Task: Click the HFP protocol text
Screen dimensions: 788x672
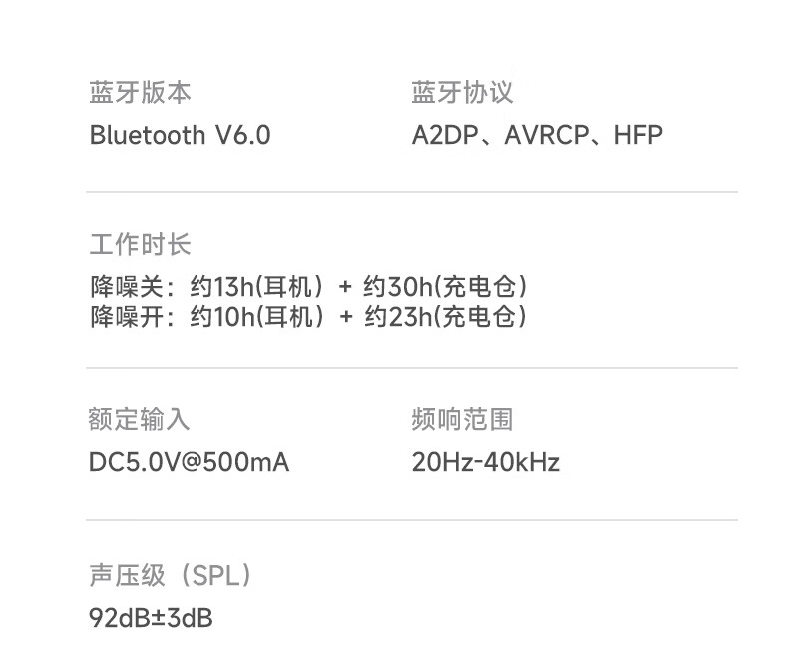Action: point(638,135)
